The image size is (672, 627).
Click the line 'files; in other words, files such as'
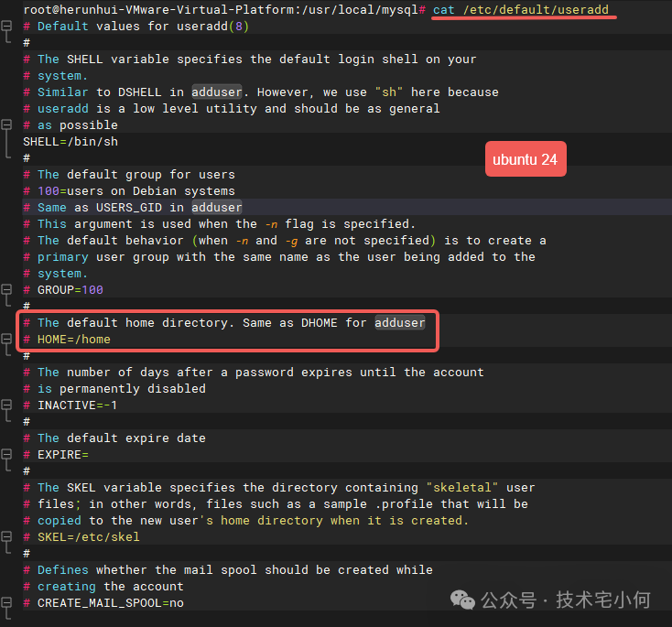coord(276,504)
